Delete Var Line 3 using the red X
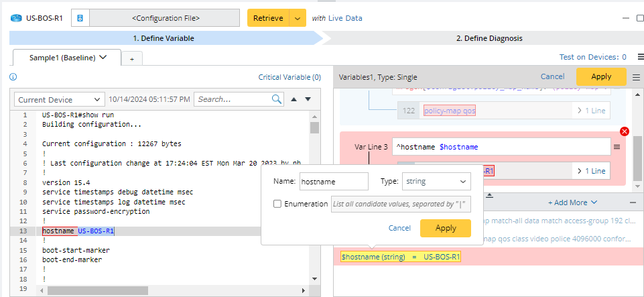644x297 pixels. click(x=625, y=131)
